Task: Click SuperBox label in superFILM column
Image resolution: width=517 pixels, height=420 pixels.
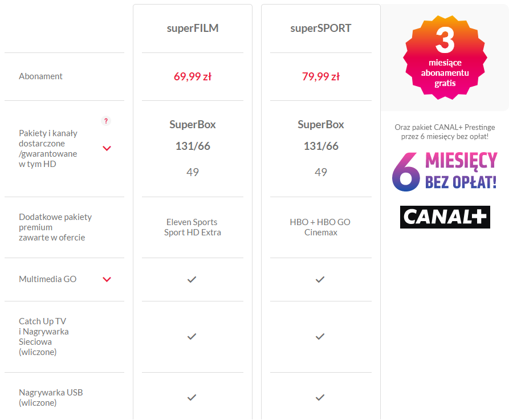Action: click(x=193, y=125)
